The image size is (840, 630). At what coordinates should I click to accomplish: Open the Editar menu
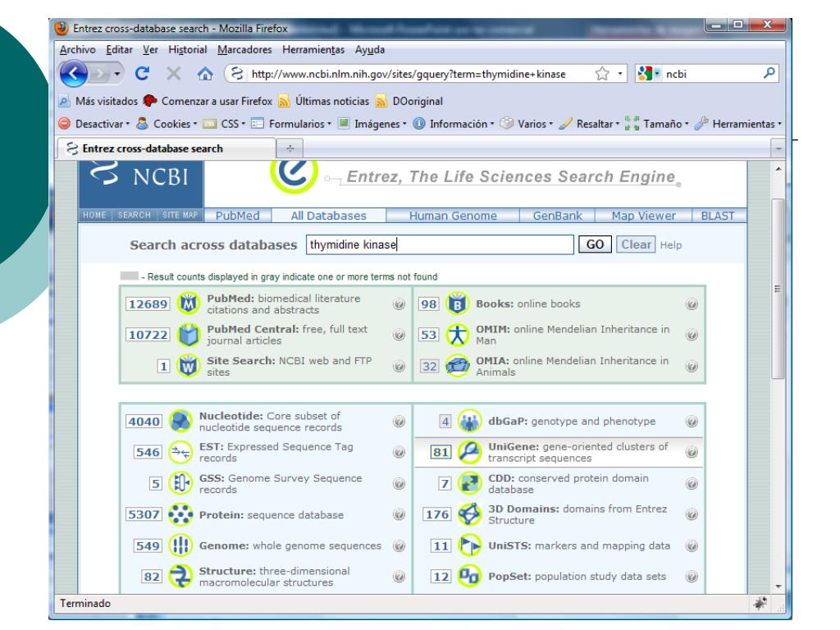[119, 50]
